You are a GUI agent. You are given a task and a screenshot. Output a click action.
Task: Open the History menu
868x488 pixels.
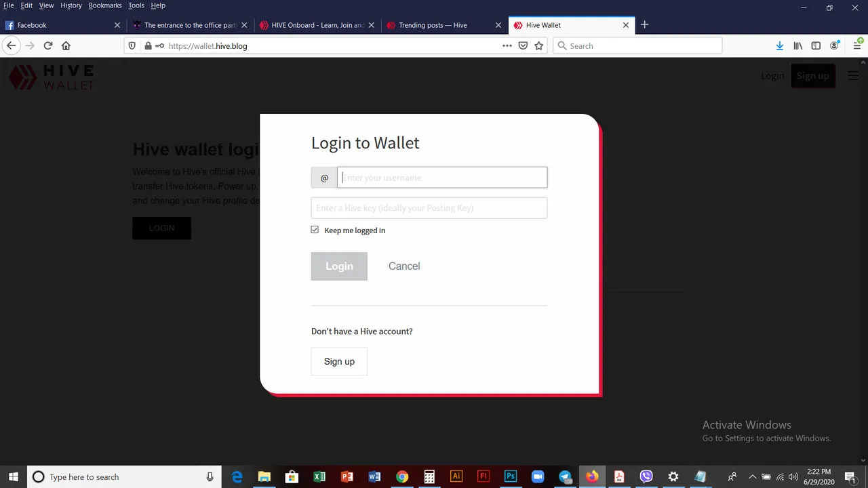[x=71, y=5]
